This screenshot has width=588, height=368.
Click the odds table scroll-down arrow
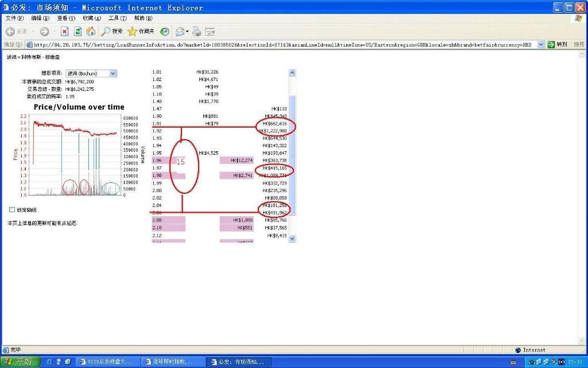[292, 238]
